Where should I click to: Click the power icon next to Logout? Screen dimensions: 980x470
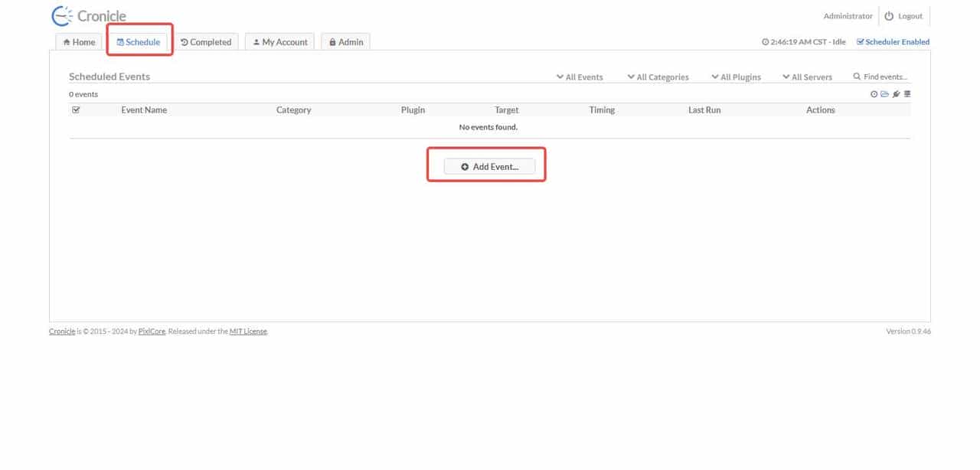(x=889, y=16)
